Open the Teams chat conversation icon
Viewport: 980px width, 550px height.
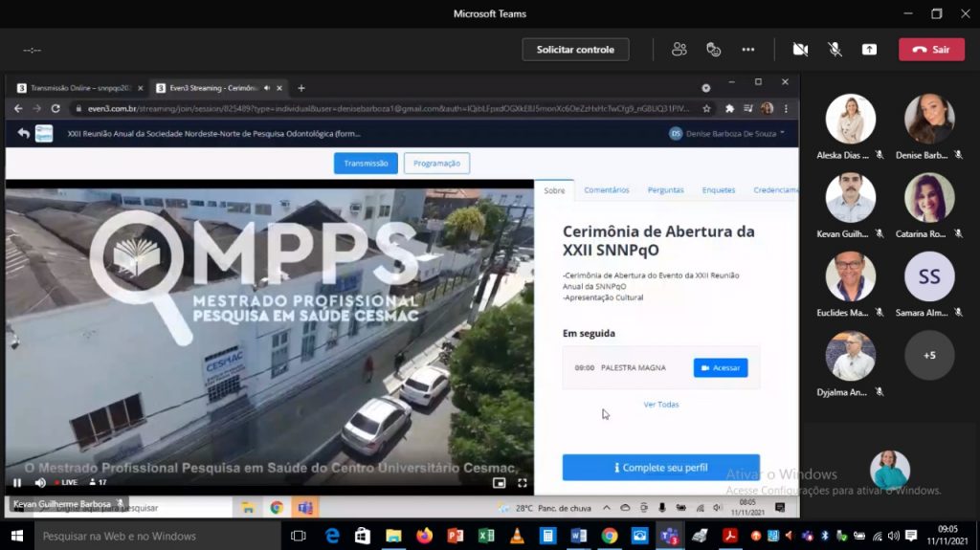(x=713, y=50)
